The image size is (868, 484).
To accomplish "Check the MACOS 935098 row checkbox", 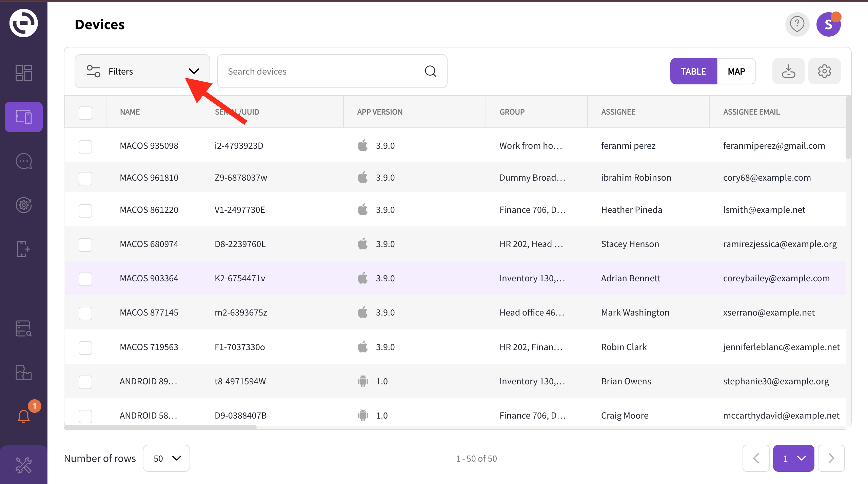I will point(85,146).
